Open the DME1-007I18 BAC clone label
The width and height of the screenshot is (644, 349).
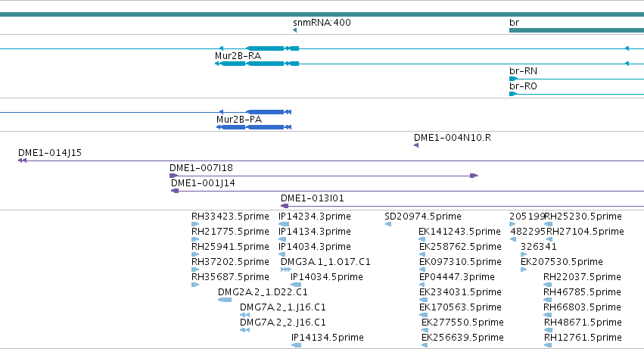tap(201, 168)
